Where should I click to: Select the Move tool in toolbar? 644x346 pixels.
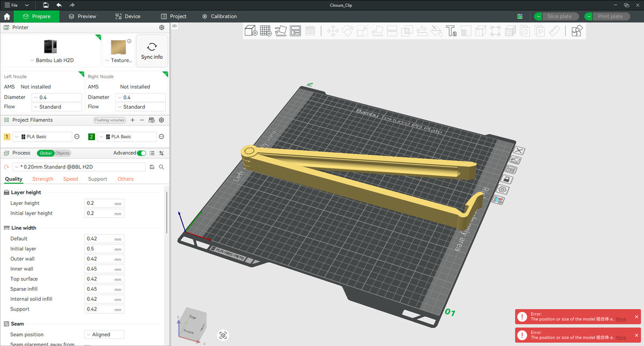click(333, 31)
